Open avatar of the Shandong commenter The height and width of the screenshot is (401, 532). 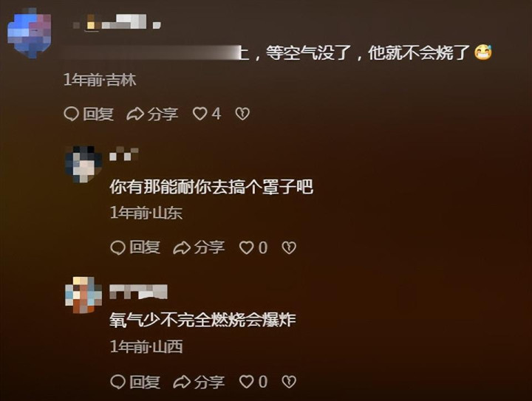point(83,165)
